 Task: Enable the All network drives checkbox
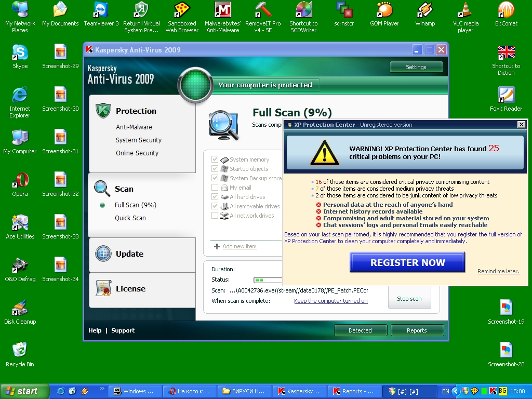tap(215, 215)
